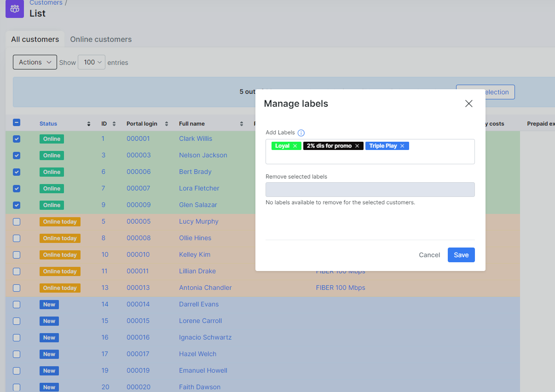555x392 pixels.
Task: Sort by ID column arrows
Action: point(114,124)
